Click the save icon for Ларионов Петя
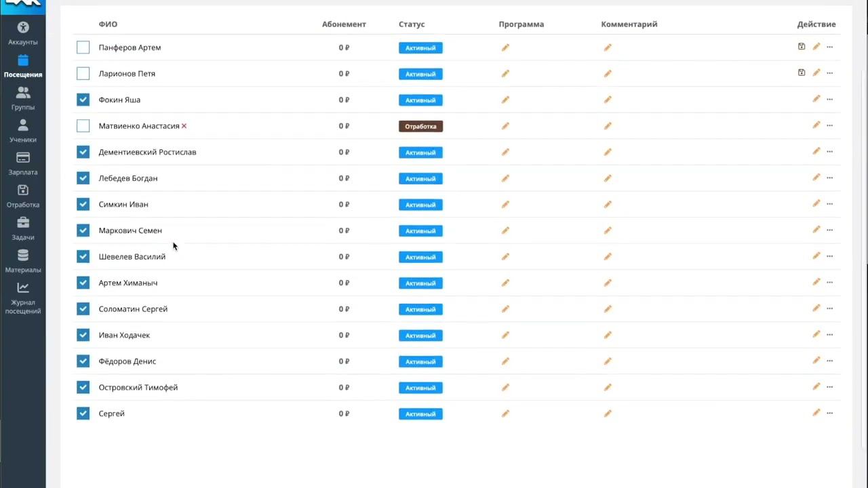The image size is (868, 488). pyautogui.click(x=802, y=73)
